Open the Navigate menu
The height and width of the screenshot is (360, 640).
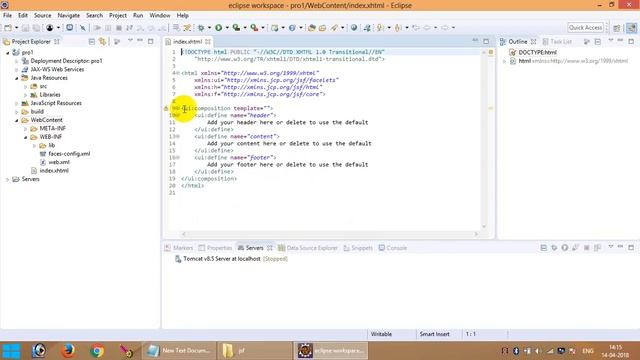69,15
